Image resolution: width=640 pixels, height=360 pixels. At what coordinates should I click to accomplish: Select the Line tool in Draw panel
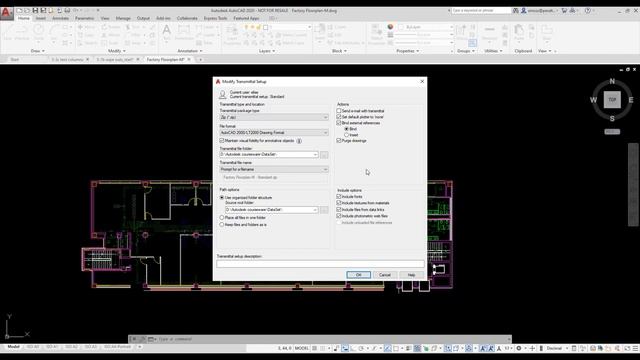click(8, 32)
